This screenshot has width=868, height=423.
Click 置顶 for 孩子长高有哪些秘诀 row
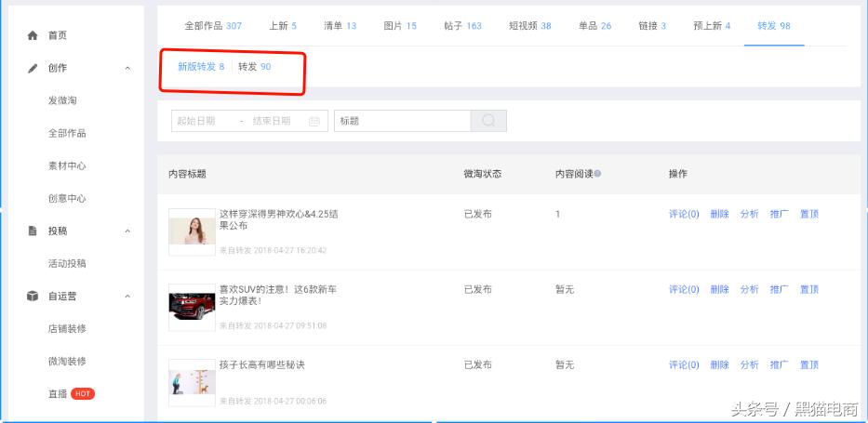coord(809,365)
